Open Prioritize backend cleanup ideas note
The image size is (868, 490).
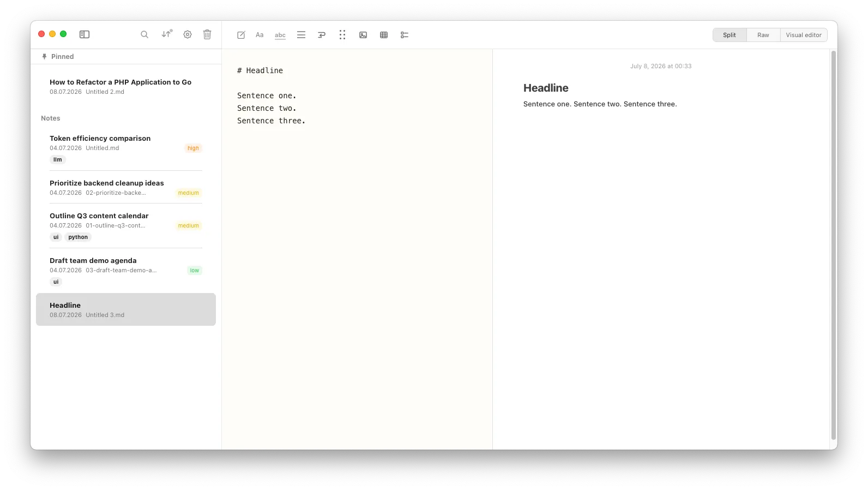pyautogui.click(x=126, y=187)
